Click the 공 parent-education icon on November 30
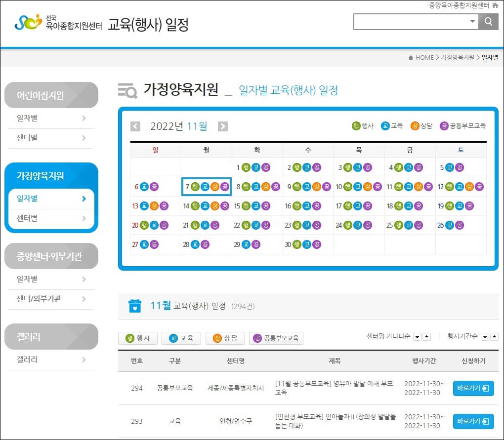 [x=316, y=244]
